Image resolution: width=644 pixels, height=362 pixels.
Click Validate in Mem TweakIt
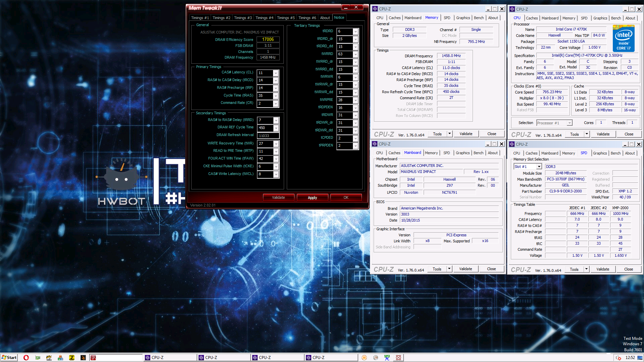pyautogui.click(x=278, y=197)
